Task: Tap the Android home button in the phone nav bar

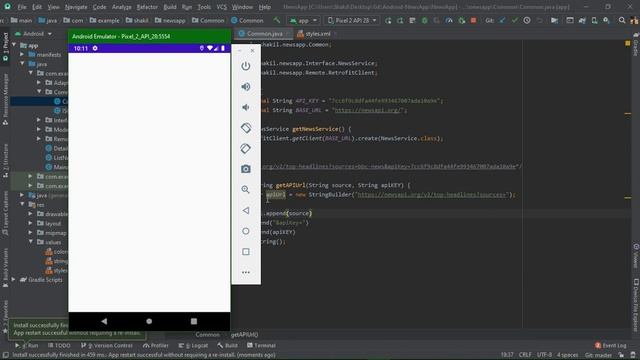Action: click(x=149, y=321)
